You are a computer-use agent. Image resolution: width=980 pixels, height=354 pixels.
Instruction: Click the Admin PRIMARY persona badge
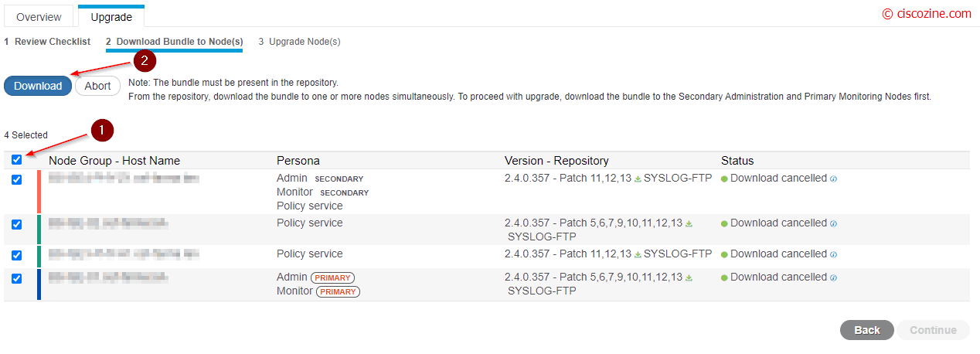[332, 277]
